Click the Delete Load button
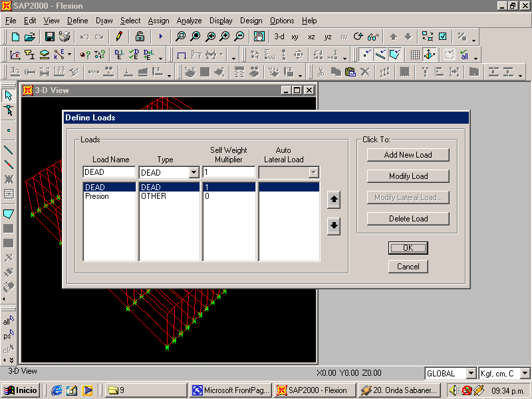This screenshot has height=399, width=532. click(408, 219)
